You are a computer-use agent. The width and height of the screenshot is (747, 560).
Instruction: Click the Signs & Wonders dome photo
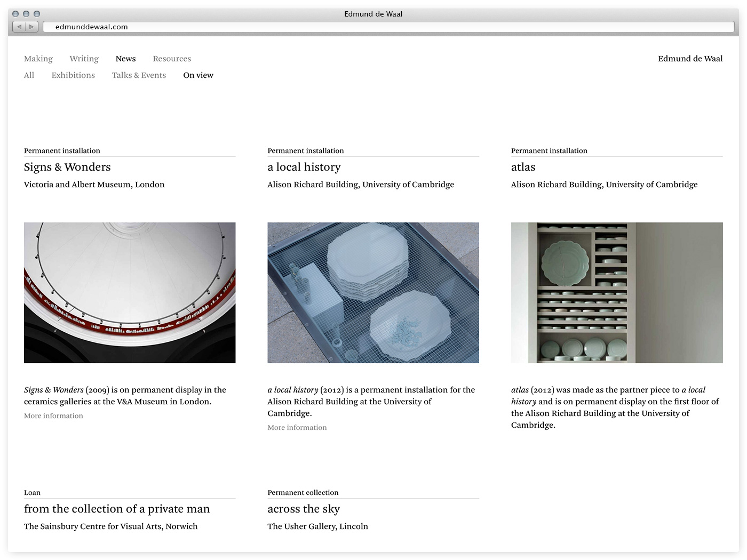(x=130, y=292)
